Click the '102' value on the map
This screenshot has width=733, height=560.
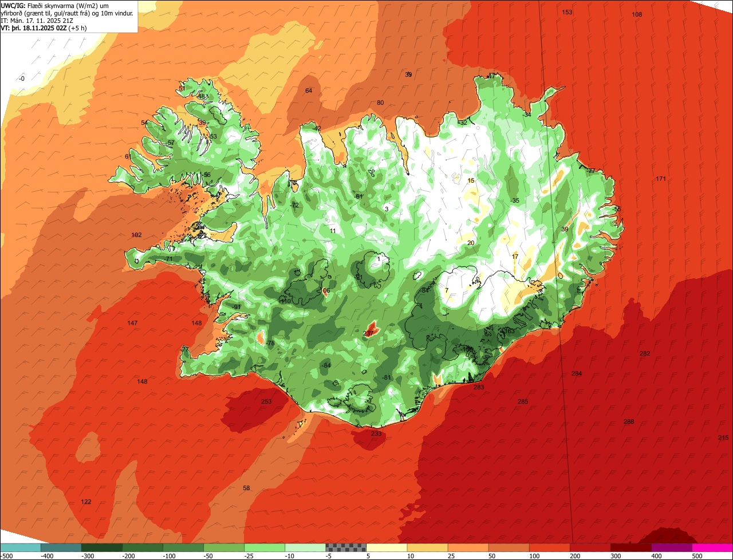(136, 235)
